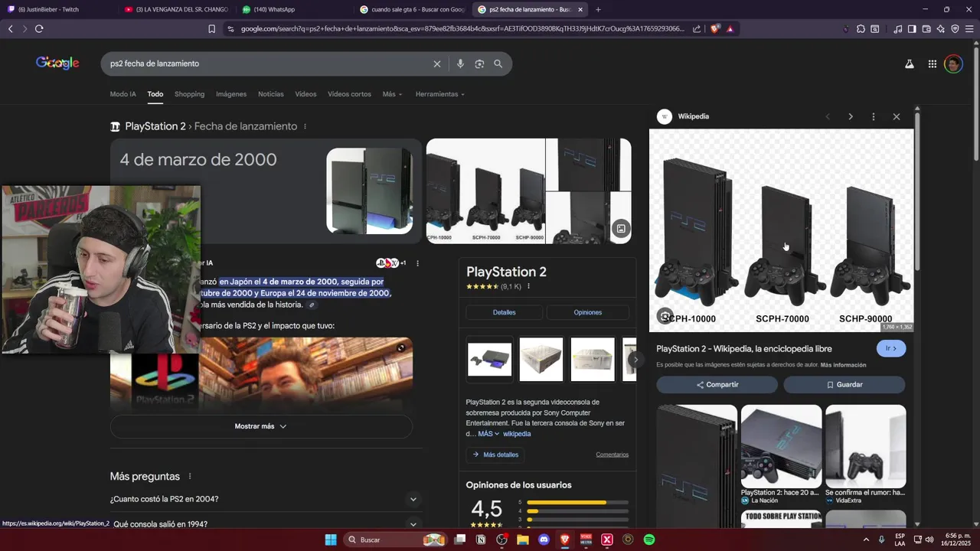Toggle the browser sidebar panel icon
This screenshot has height=551, width=980.
click(x=912, y=29)
